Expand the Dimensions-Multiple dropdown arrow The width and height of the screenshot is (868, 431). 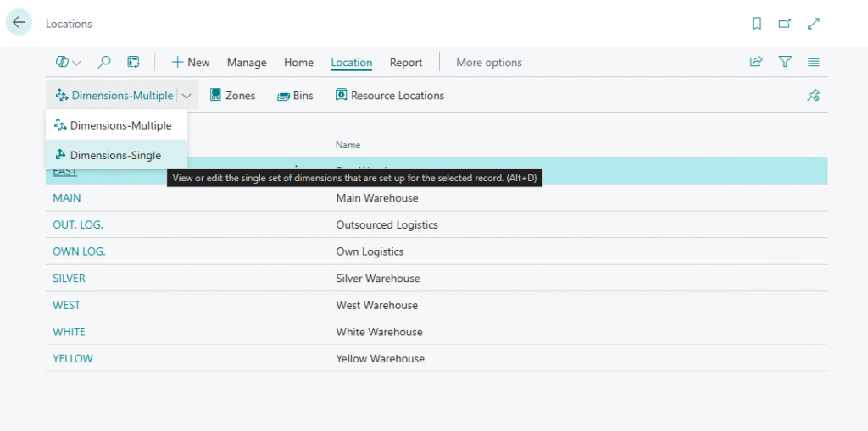click(187, 96)
